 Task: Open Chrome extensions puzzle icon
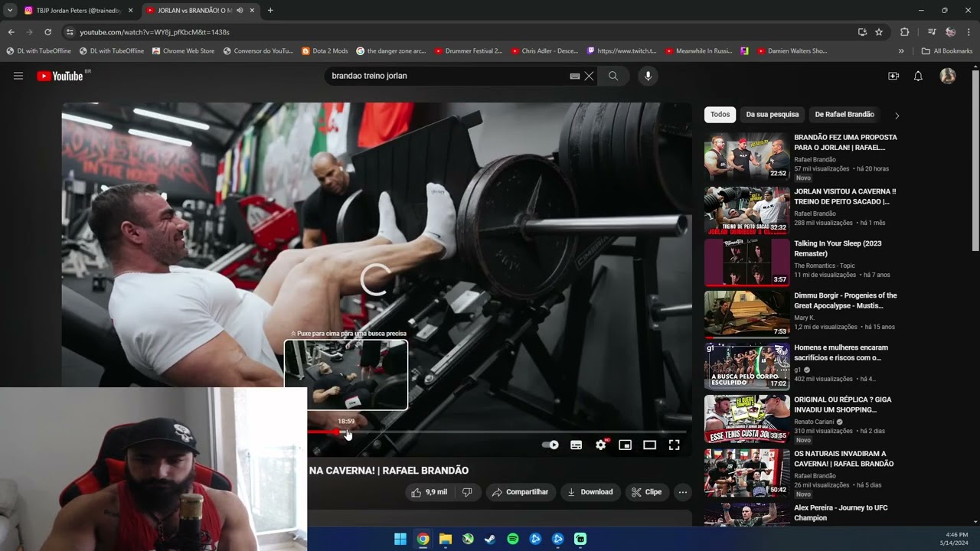pos(904,32)
